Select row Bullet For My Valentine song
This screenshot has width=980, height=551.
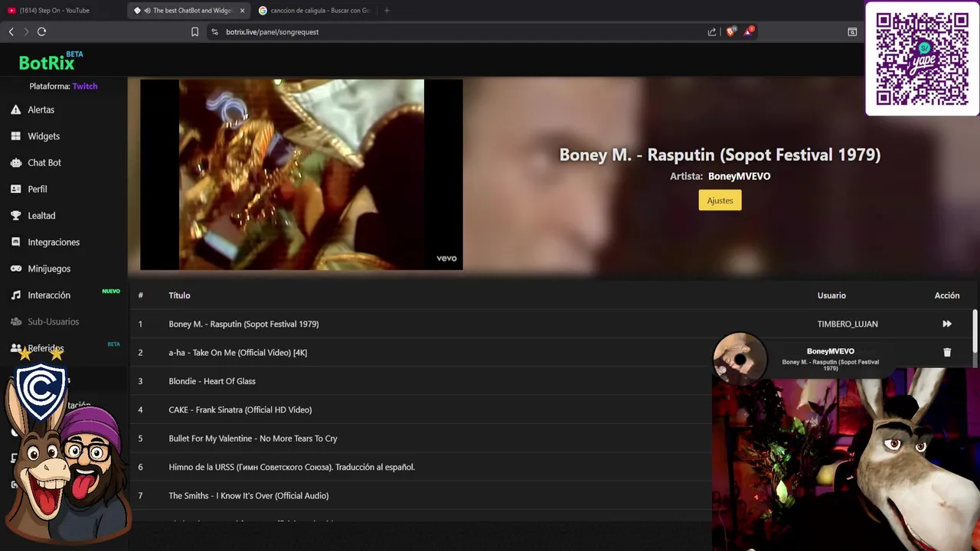(x=421, y=439)
